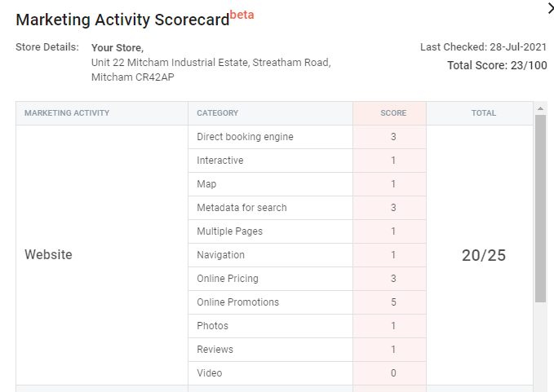Click the Multiple Pages row
This screenshot has height=392, width=554.
(x=307, y=231)
